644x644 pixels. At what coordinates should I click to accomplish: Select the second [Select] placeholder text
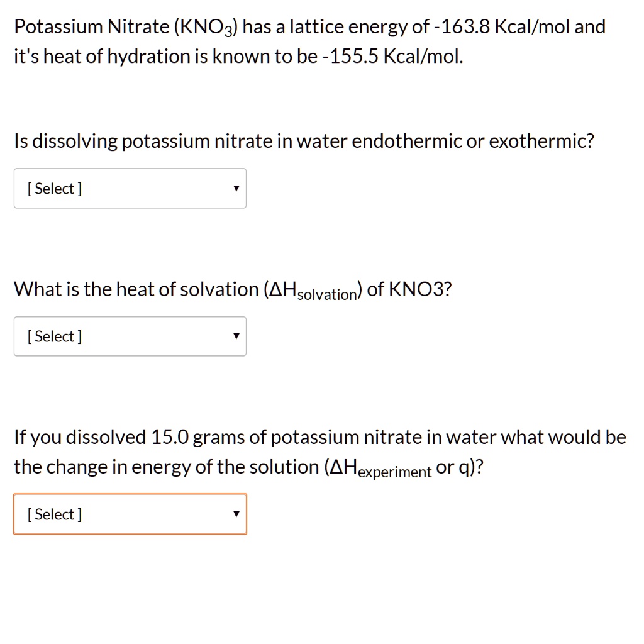click(x=53, y=336)
